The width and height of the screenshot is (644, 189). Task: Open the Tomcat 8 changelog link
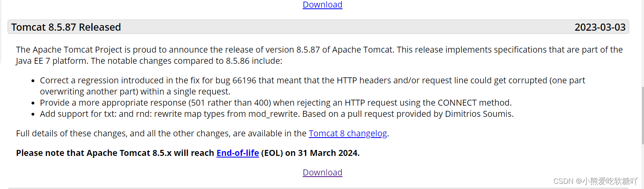click(x=348, y=134)
